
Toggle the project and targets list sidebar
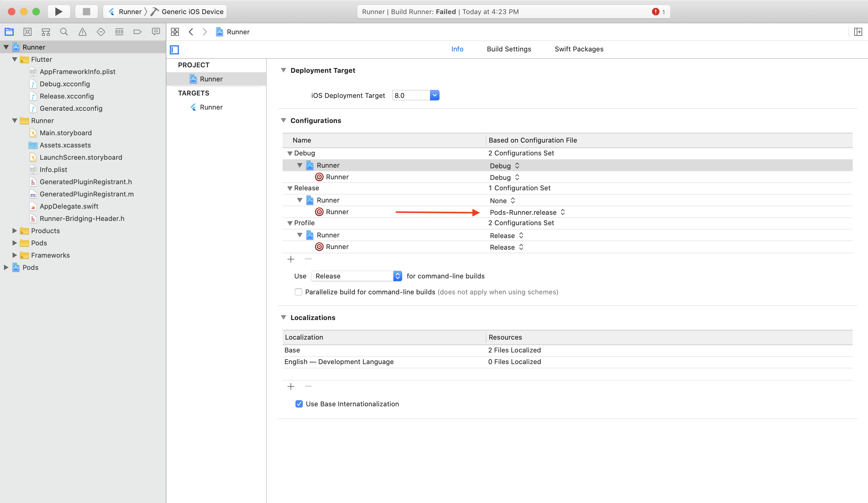(x=175, y=50)
